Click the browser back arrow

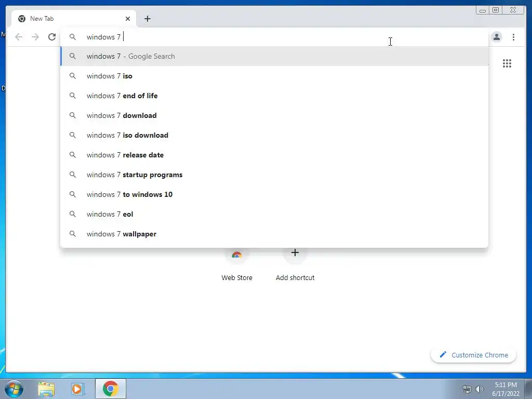click(x=19, y=37)
